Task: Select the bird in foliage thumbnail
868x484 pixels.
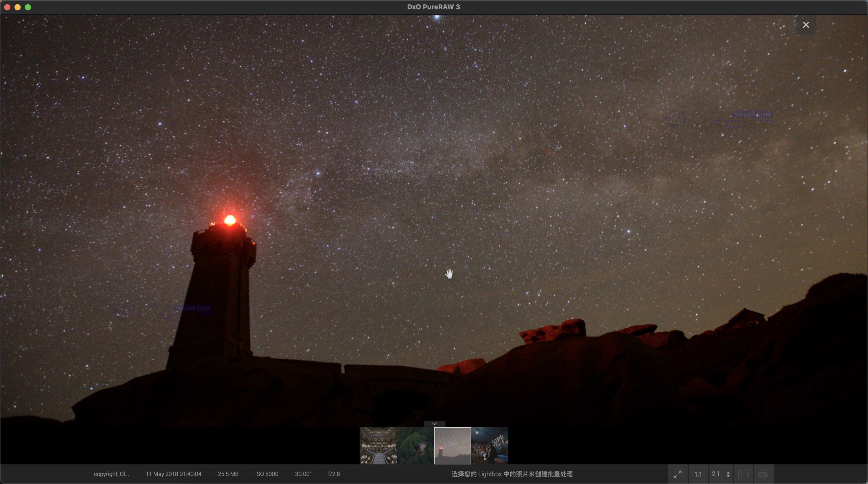Action: click(415, 445)
